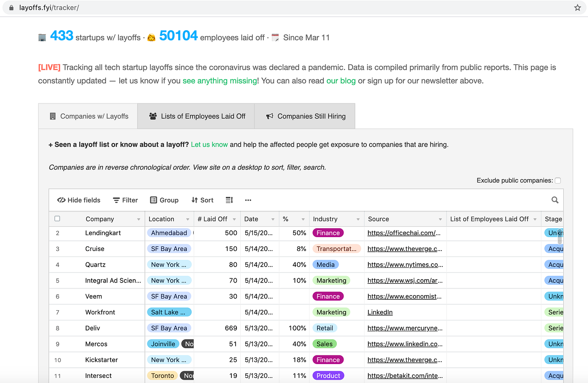Open the row height icon in the toolbar
Viewport: 588px width, 383px height.
(x=229, y=200)
